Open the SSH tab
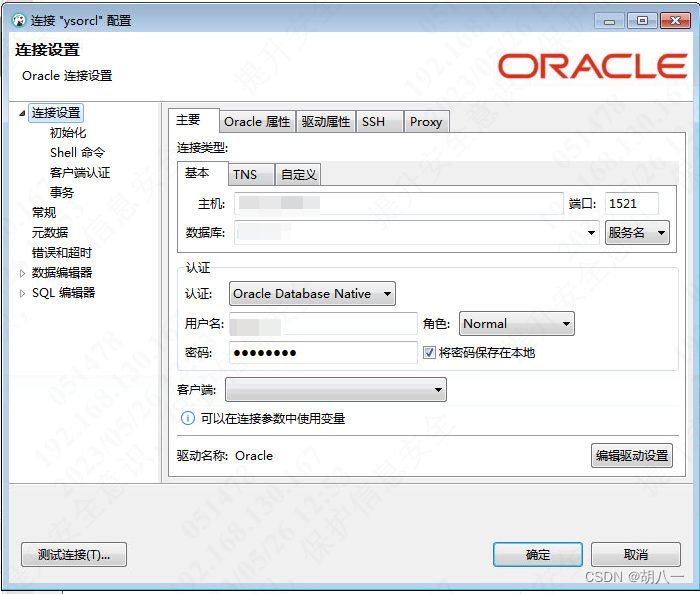 click(379, 121)
